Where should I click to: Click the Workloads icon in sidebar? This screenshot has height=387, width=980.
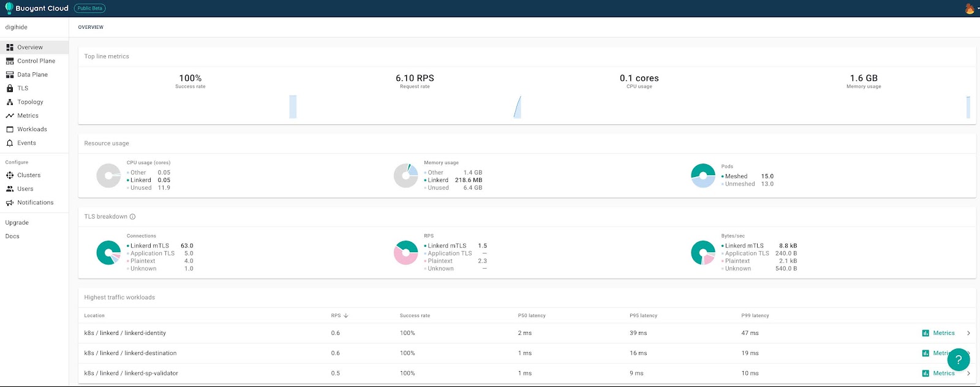[10, 129]
